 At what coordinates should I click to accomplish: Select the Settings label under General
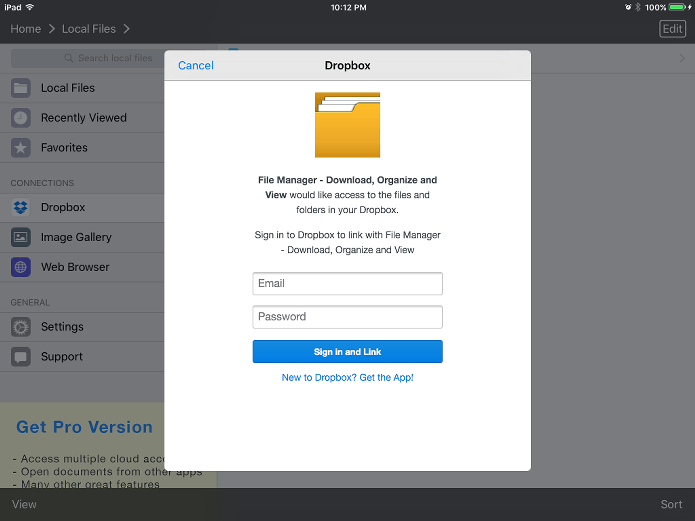click(62, 327)
